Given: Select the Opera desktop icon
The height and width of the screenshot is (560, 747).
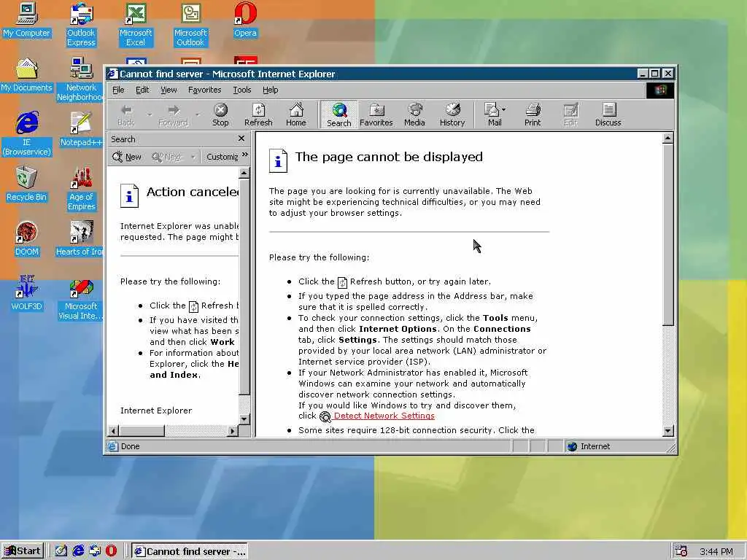Looking at the screenshot, I should (x=245, y=20).
